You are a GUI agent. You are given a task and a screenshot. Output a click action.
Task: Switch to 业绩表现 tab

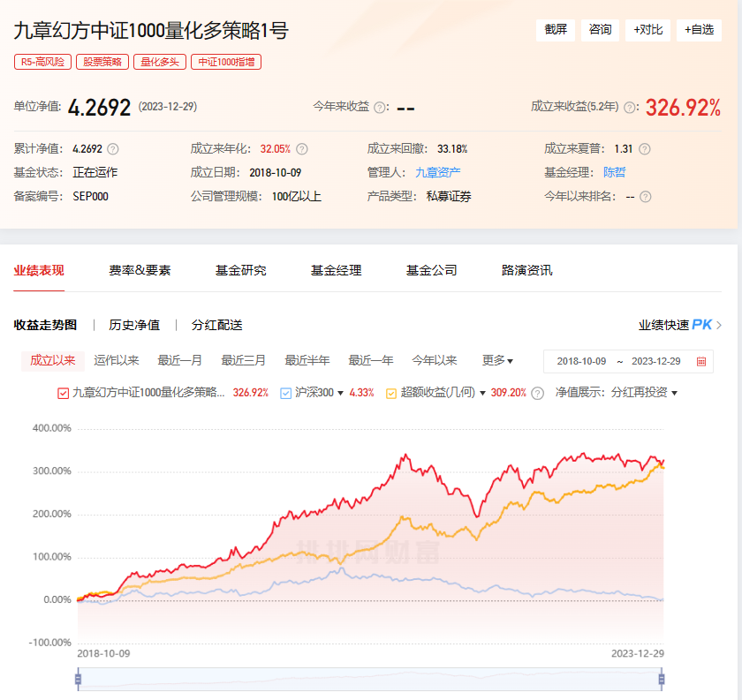[39, 270]
